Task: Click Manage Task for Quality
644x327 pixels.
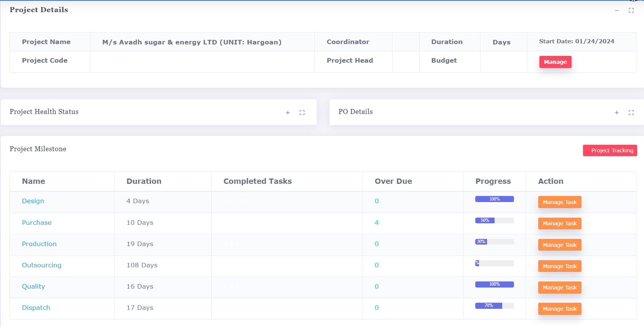Action: pos(559,288)
